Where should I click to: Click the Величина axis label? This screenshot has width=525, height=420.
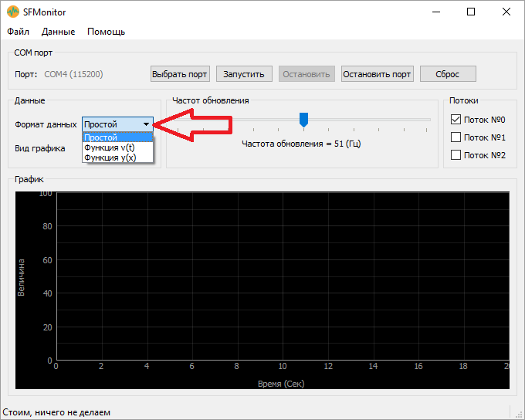tap(21, 277)
